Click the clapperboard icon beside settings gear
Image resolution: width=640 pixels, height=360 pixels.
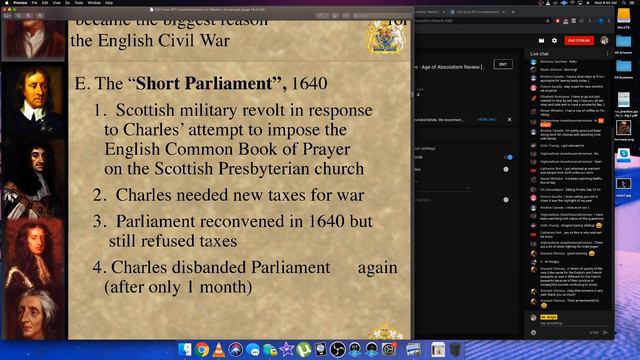pos(541,40)
